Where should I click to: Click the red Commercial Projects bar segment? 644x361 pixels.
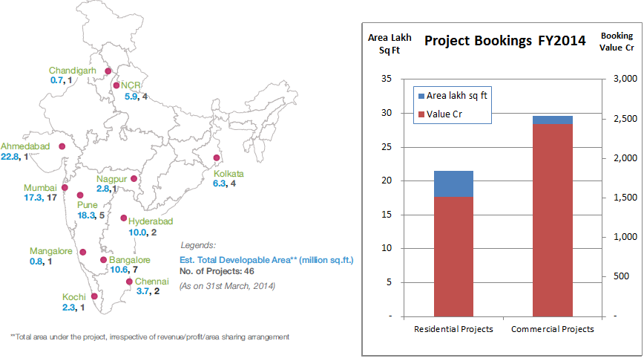coord(553,220)
